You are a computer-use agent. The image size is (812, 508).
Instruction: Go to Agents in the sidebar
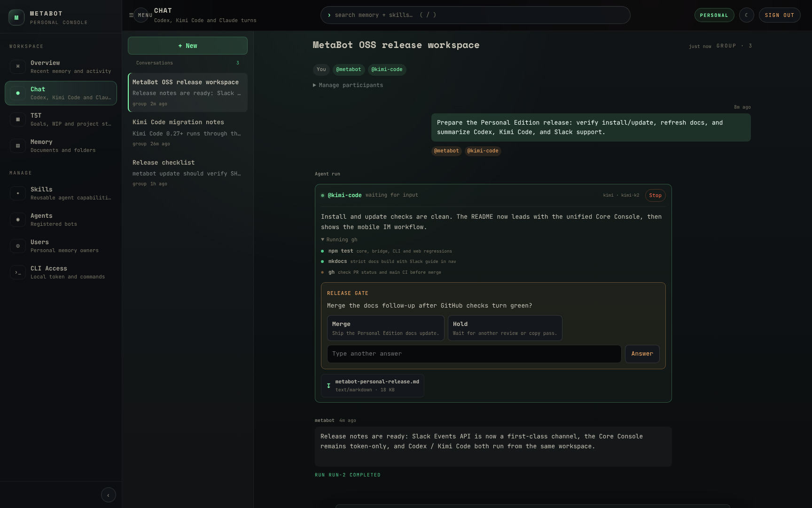click(x=61, y=220)
